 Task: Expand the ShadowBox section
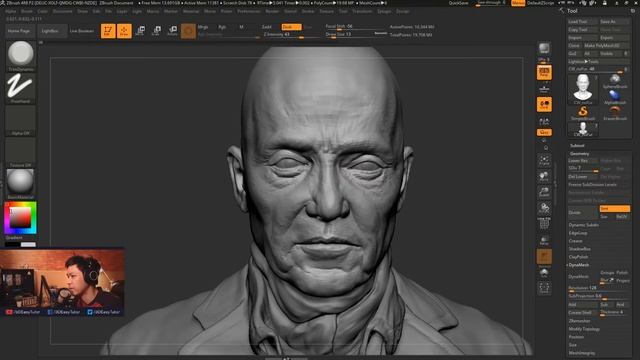tap(580, 249)
